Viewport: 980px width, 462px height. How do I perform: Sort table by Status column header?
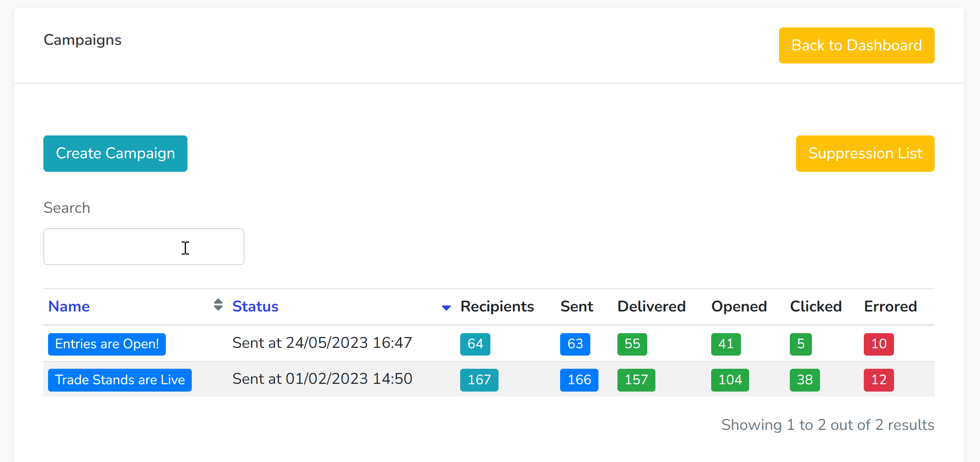point(255,306)
